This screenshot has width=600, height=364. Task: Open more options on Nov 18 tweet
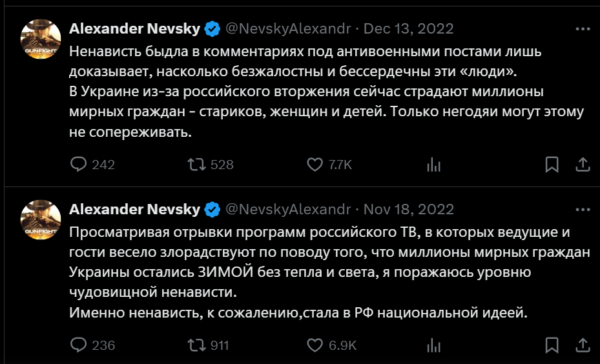click(x=583, y=210)
